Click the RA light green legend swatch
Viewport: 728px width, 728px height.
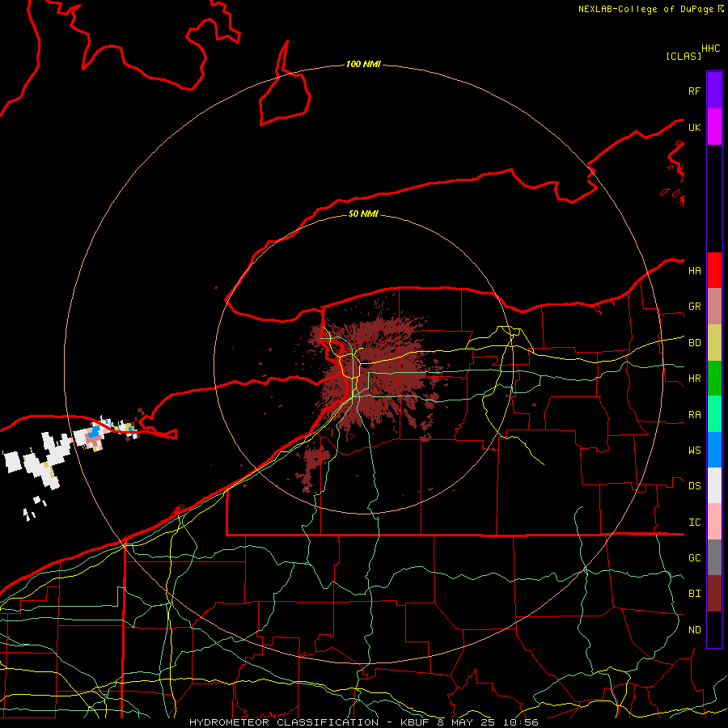pos(714,413)
